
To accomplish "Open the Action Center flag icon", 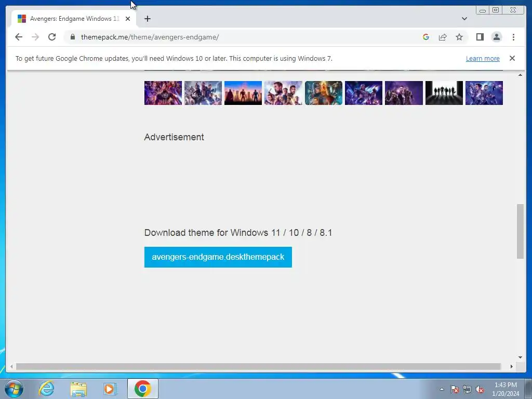I will point(454,389).
